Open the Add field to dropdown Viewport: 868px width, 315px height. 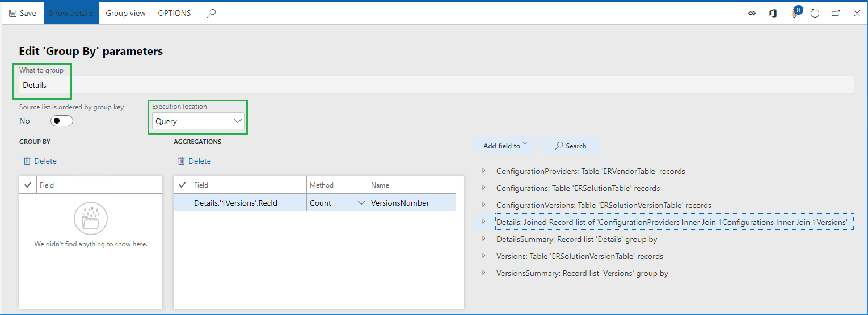click(505, 146)
